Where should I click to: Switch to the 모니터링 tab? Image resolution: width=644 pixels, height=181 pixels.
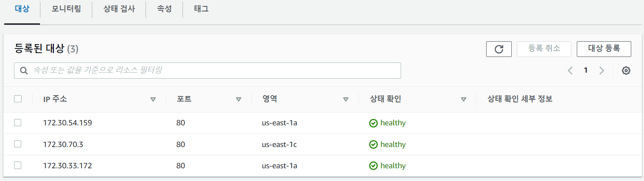pos(66,9)
